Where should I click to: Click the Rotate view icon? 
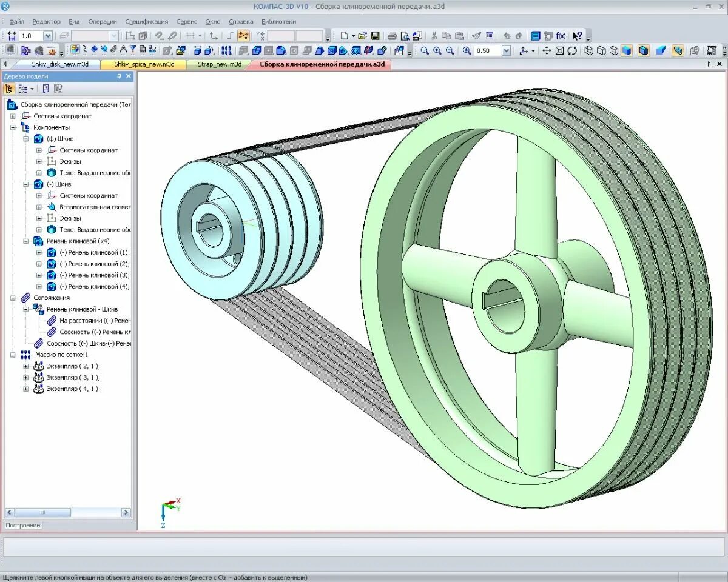pyautogui.click(x=572, y=50)
